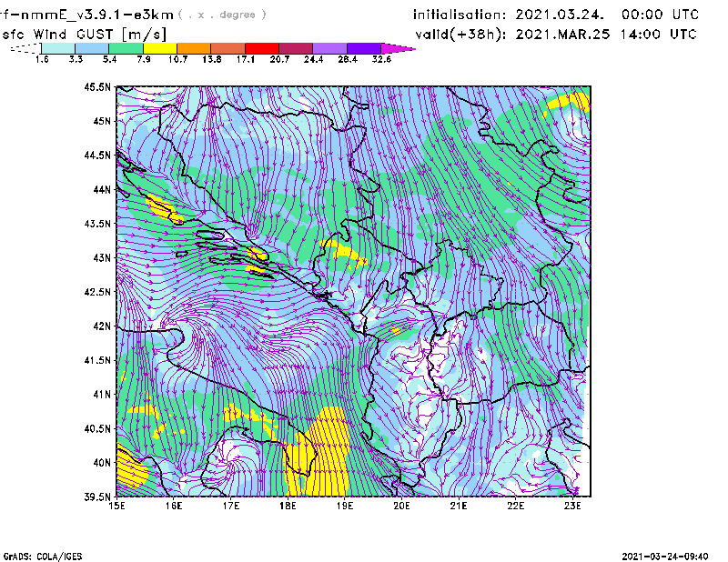This screenshot has height=562, width=728.
Task: Click the coral 13.8–17.1 legend swatch
Action: pyautogui.click(x=228, y=48)
